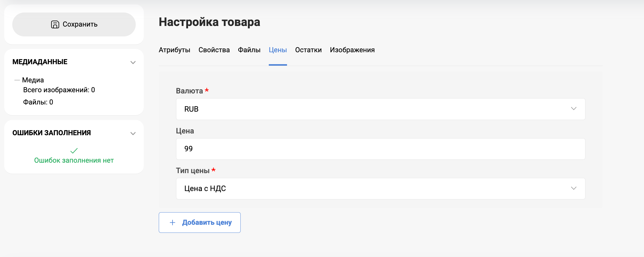The height and width of the screenshot is (257, 644).
Task: Select the Медиа tree item
Action: pyautogui.click(x=33, y=80)
